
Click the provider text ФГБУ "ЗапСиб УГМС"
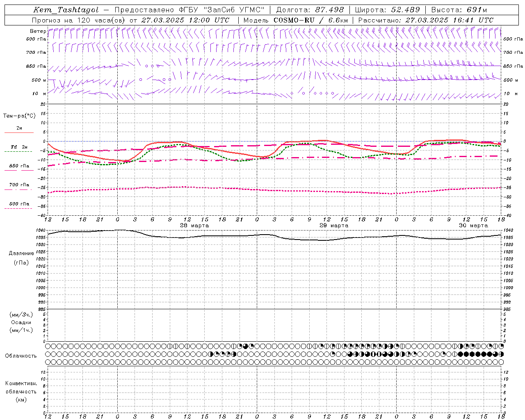222,10
